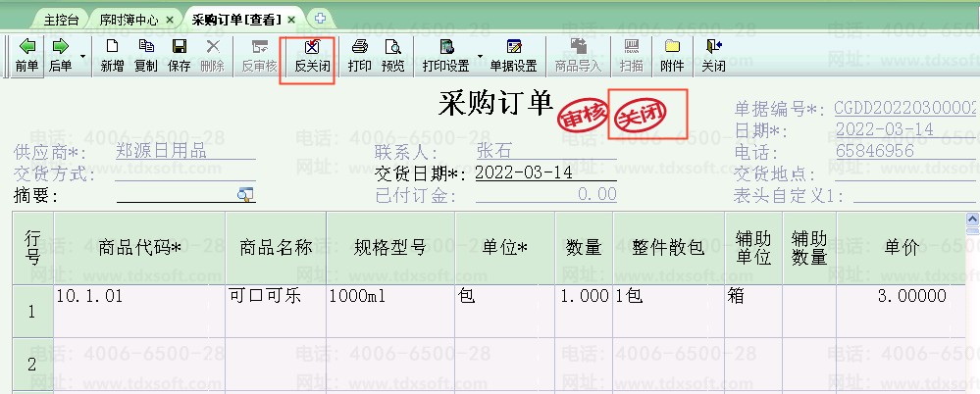Click the 规格型号 column header
This screenshot has width=980, height=394.
390,249
